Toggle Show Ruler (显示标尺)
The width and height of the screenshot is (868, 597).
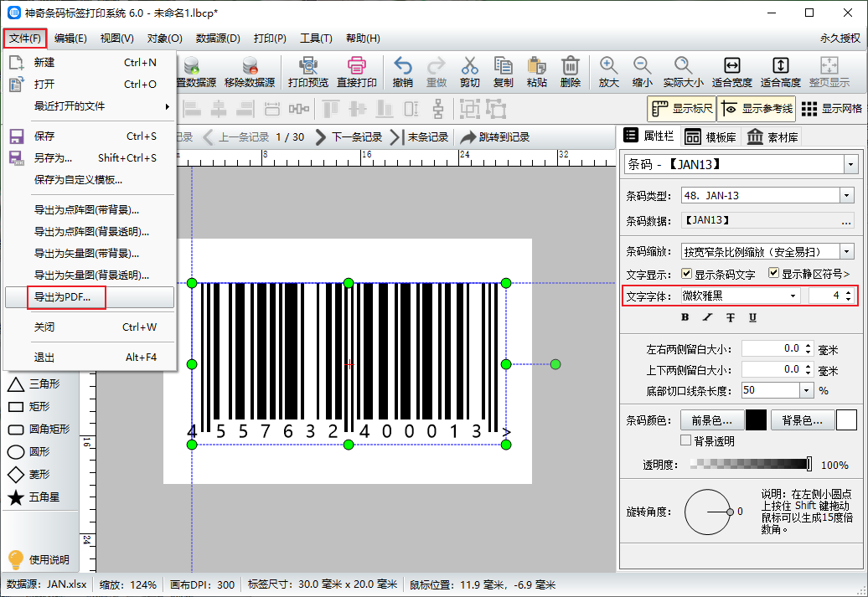(x=682, y=109)
